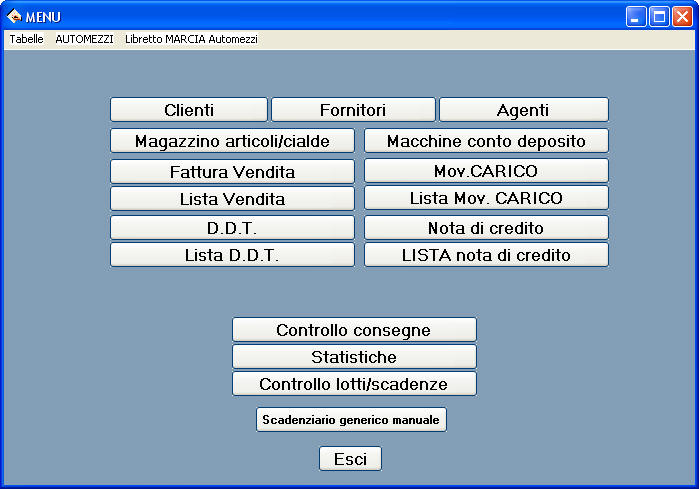The width and height of the screenshot is (699, 489).
Task: Open Controllo consegne
Action: [x=354, y=330]
